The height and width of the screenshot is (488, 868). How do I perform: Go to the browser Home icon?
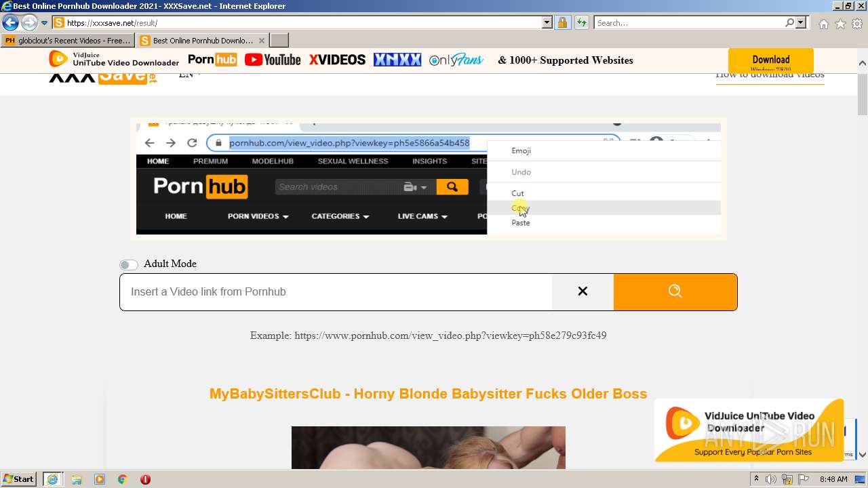(823, 24)
